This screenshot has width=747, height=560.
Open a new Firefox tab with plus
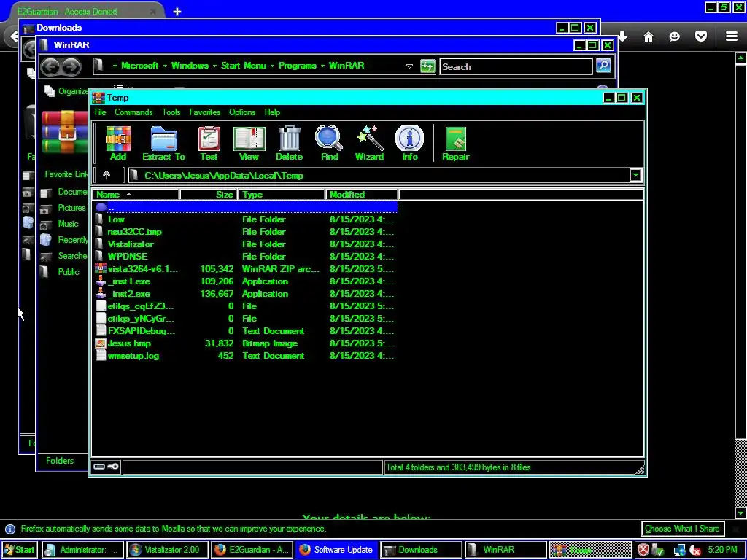coord(177,12)
